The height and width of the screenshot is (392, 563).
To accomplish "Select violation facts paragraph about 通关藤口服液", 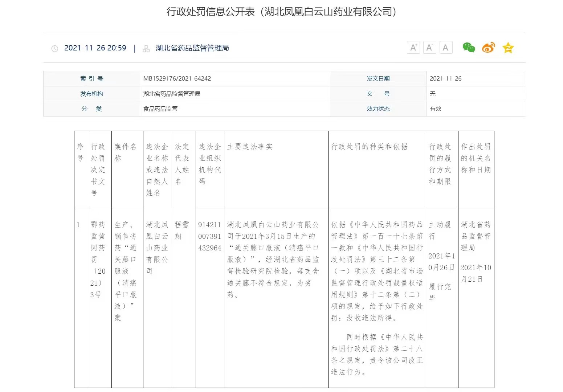I will click(273, 260).
